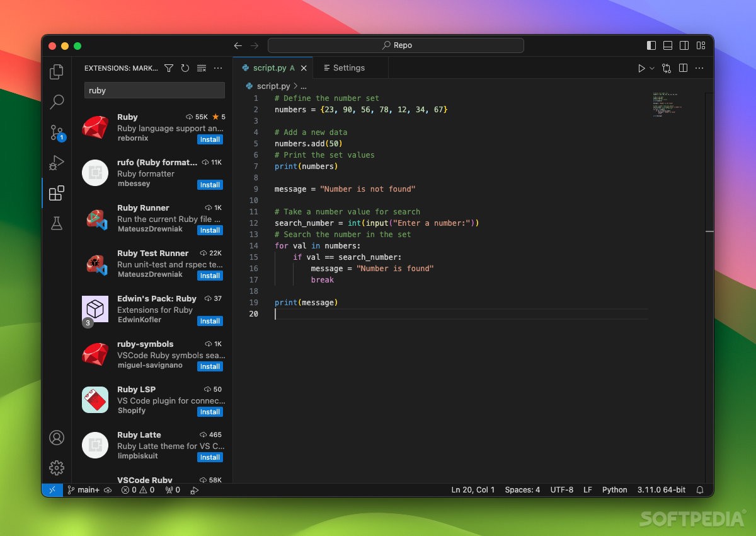This screenshot has width=756, height=536.
Task: Open Source Control view with 1 badge
Action: tap(57, 132)
